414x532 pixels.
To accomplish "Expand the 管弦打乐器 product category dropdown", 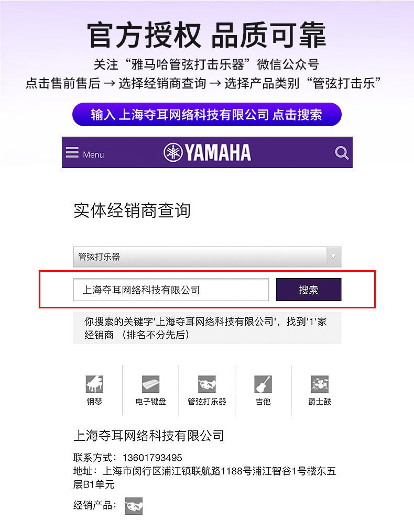I will (x=207, y=257).
